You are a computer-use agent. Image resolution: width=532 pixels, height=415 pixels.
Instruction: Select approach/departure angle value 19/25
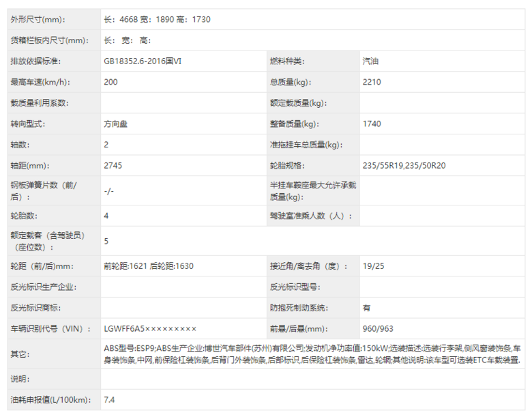tap(373, 266)
